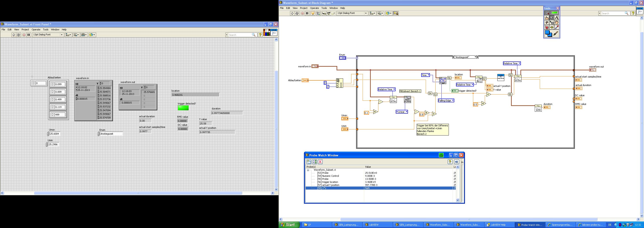Viewport: 644px width, 228px height.
Task: Pick the Breakpoint tool in Tools palette
Action: click(547, 27)
